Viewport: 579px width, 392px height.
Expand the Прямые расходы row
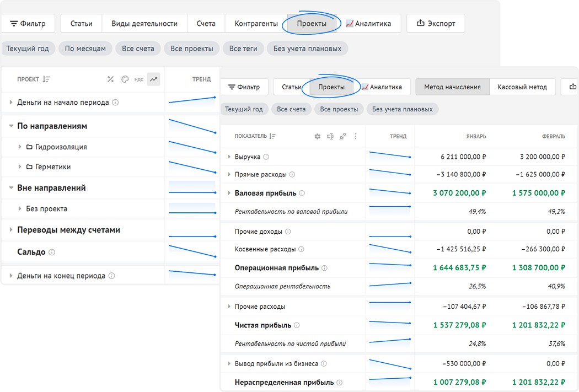tap(229, 174)
